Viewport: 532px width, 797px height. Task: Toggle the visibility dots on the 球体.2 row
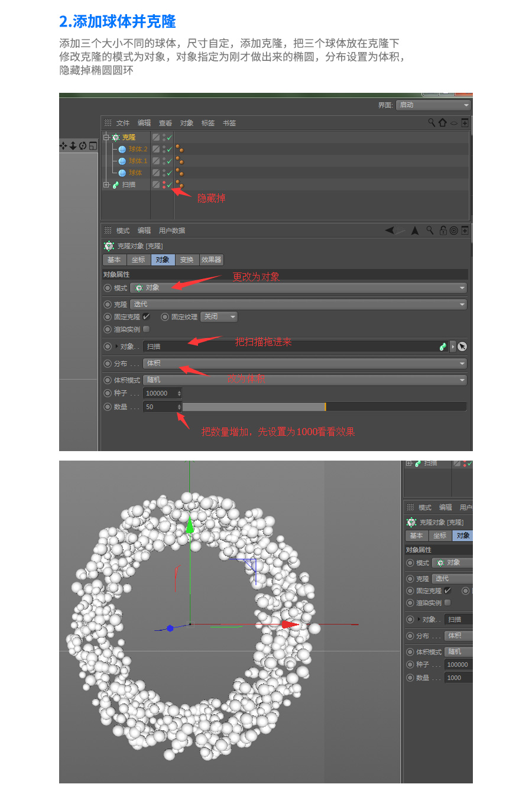(164, 149)
